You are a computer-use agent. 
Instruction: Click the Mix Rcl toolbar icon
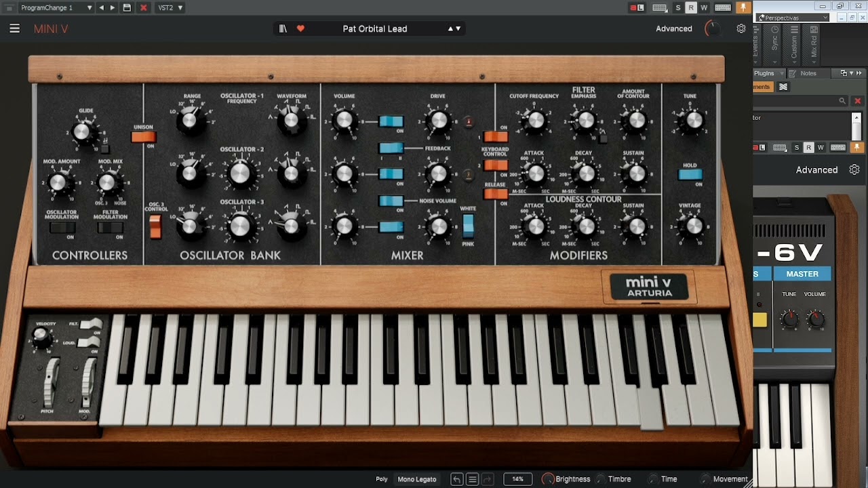pyautogui.click(x=814, y=30)
